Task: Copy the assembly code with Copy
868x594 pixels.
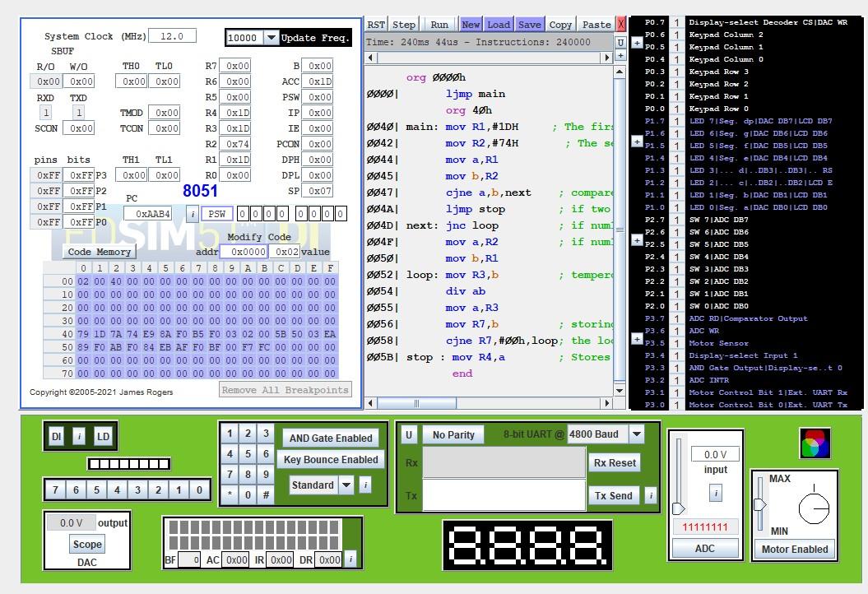Action: tap(560, 24)
